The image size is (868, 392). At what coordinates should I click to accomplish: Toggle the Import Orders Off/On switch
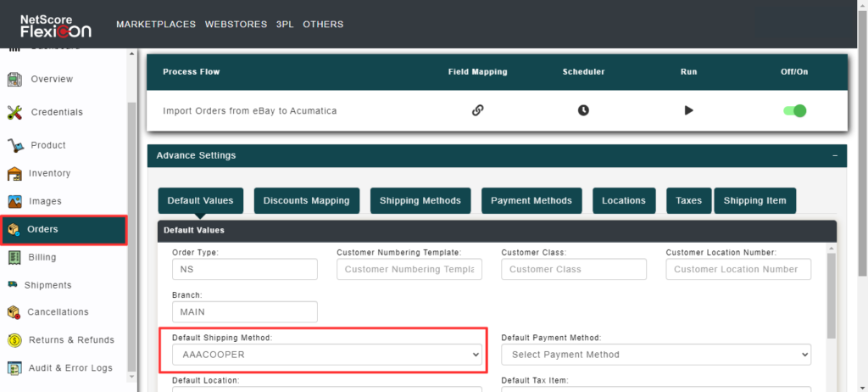(794, 110)
